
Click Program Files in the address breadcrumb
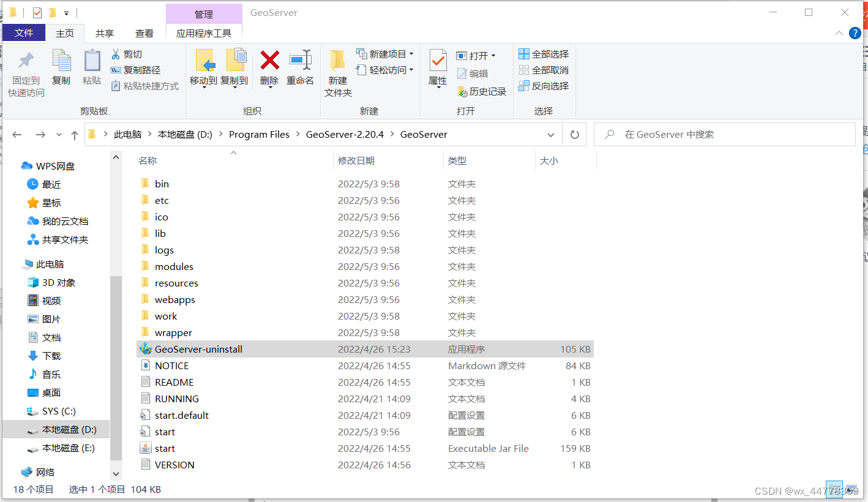[259, 135]
